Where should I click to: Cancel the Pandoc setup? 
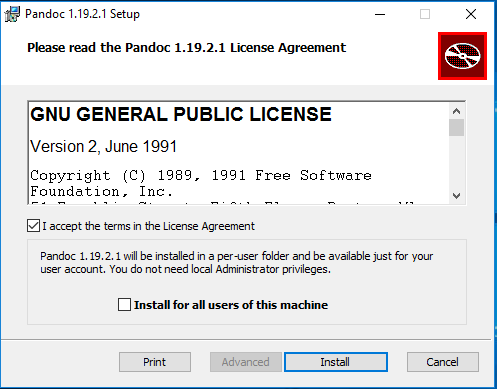[443, 362]
